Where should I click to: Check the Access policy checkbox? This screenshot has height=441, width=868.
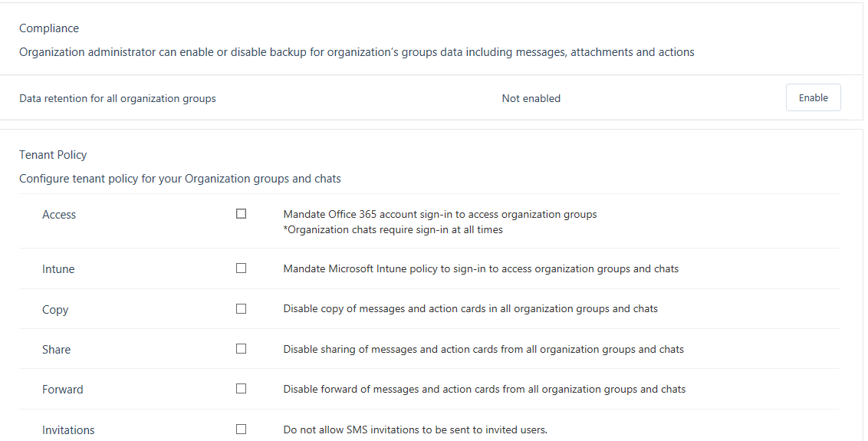click(241, 214)
